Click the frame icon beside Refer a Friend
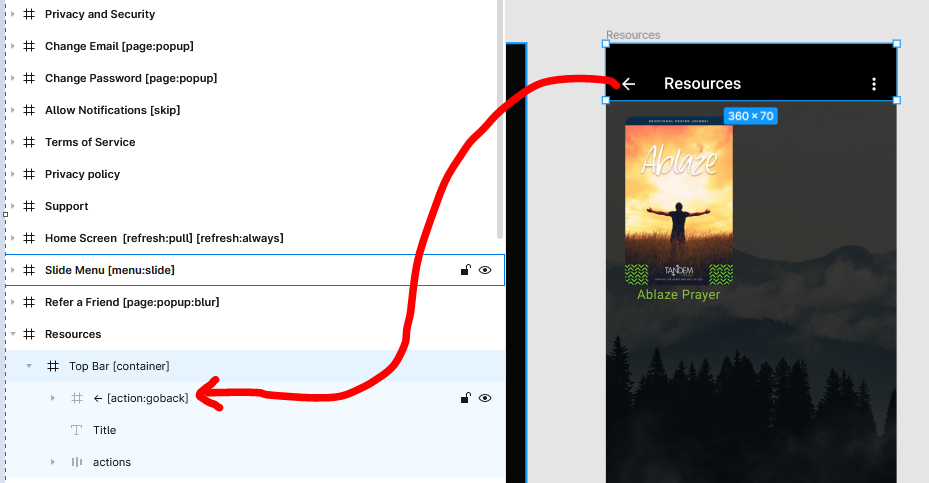 (29, 302)
